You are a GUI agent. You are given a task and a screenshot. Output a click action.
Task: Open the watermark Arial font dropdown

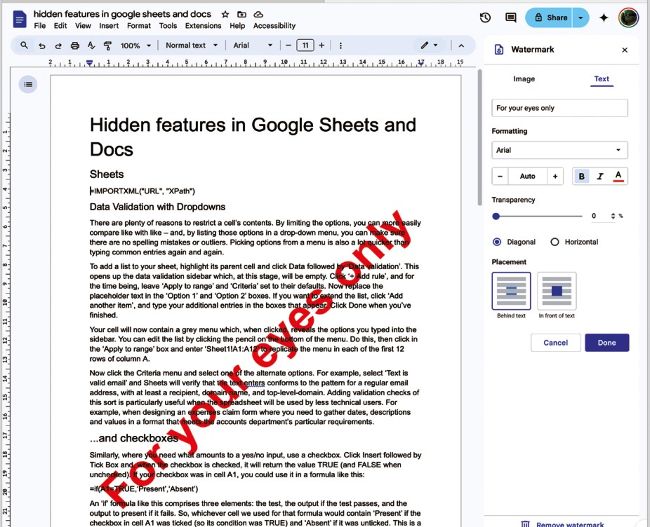click(x=560, y=150)
